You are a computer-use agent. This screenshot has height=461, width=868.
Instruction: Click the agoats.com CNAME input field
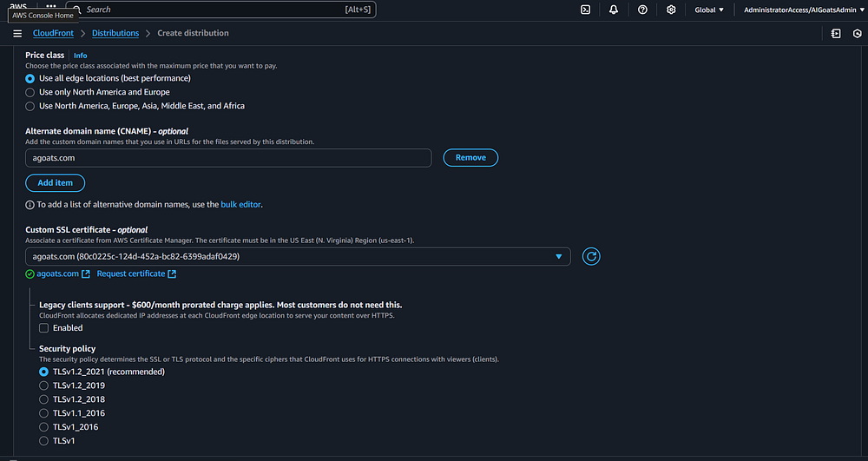(228, 158)
